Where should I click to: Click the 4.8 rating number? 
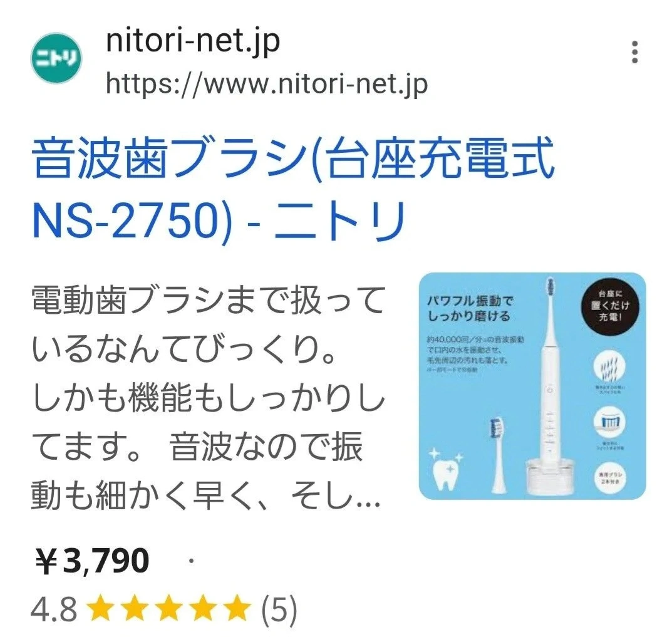point(54,609)
